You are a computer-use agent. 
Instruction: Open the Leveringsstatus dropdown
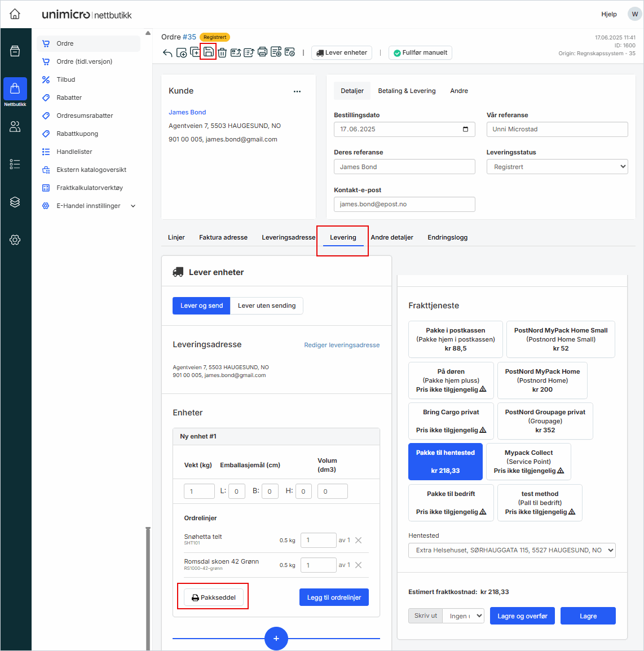(557, 167)
